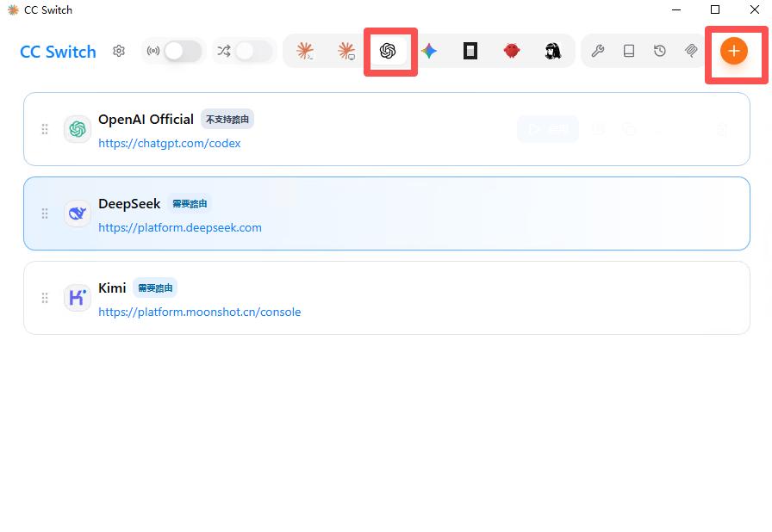772x532 pixels.
Task: Click the Kimi K logo
Action: pyautogui.click(x=78, y=298)
